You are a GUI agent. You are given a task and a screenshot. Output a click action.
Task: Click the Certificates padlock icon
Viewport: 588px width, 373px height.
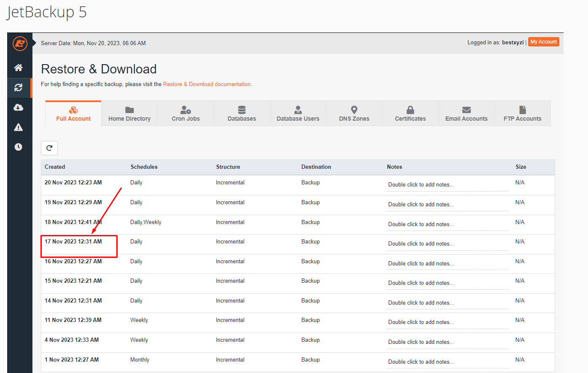click(x=411, y=110)
